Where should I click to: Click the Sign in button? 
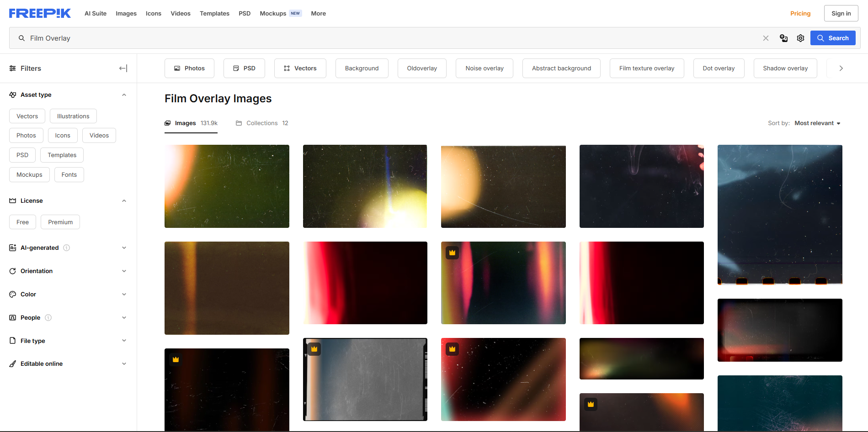click(x=841, y=13)
